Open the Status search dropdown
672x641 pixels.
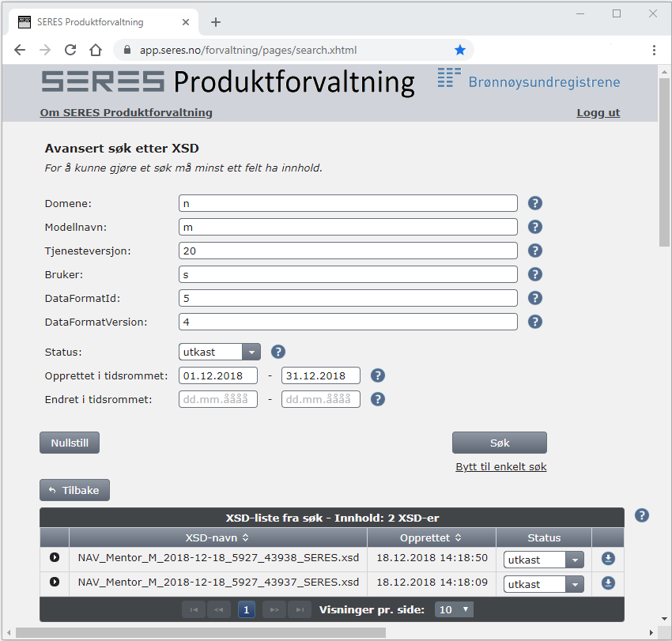(251, 353)
